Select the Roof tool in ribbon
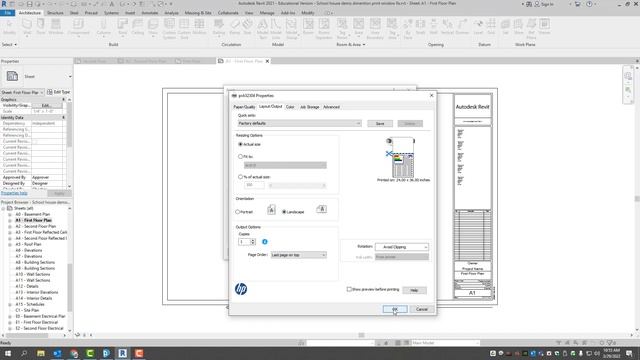Screen dimensions: 640x360 point(122,27)
